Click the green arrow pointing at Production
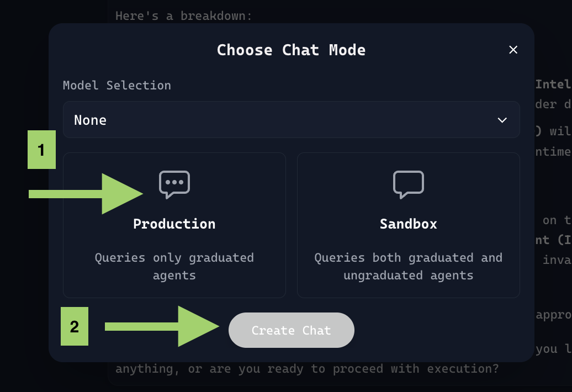This screenshot has height=392, width=572. 88,193
